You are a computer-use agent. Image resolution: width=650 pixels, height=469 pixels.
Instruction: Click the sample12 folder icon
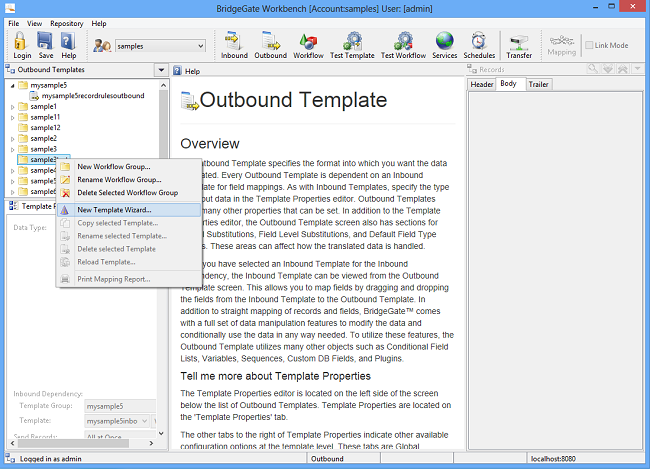point(23,127)
